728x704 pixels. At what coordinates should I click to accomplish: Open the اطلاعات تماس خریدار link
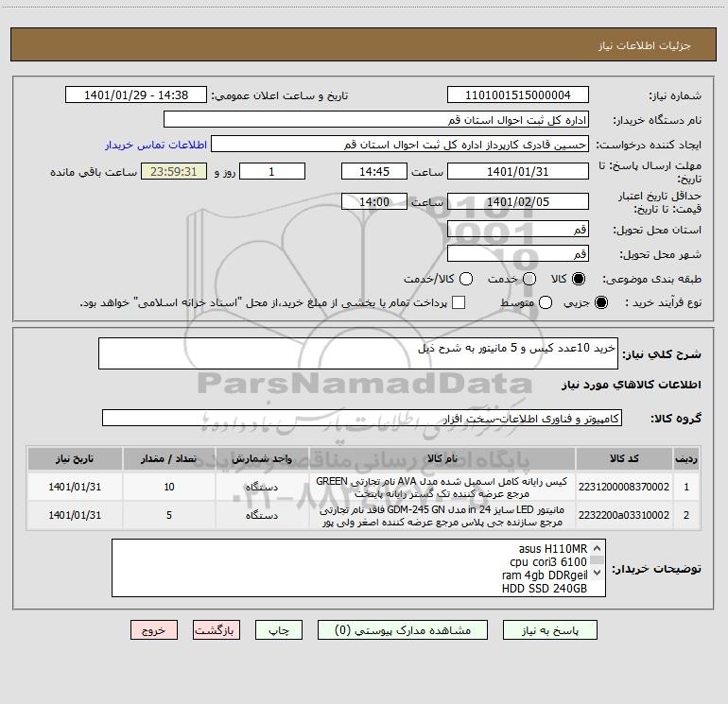point(156,145)
